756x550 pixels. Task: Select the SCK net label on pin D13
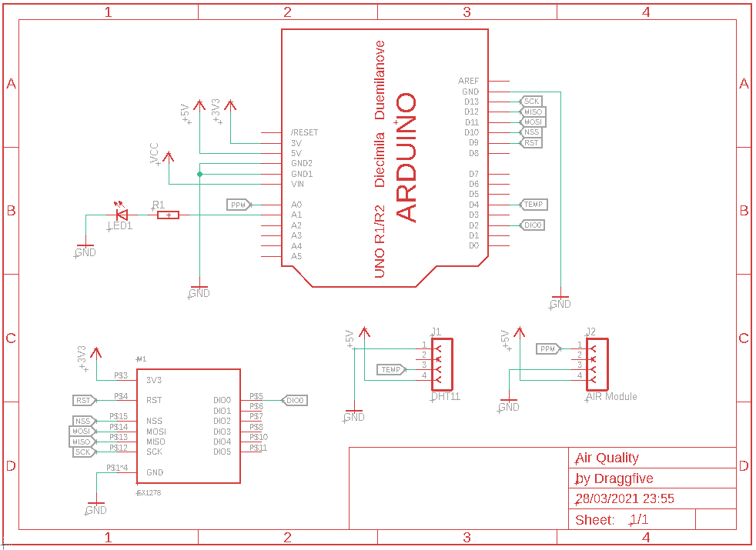click(x=530, y=101)
